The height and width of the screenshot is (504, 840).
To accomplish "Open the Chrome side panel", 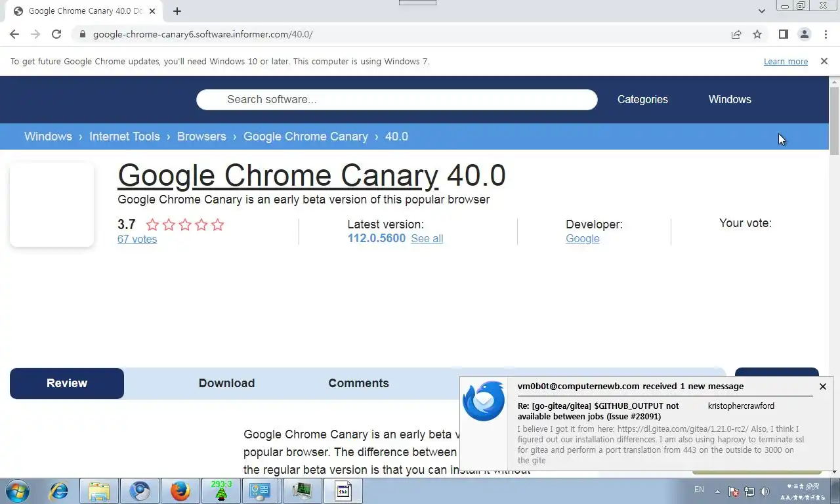I will click(x=783, y=34).
